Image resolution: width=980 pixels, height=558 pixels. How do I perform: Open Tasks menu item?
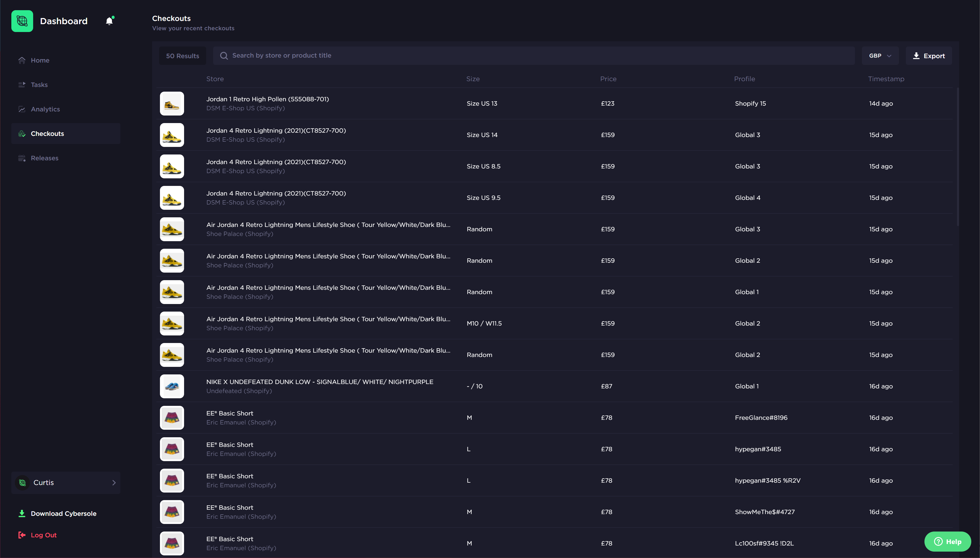pyautogui.click(x=66, y=85)
